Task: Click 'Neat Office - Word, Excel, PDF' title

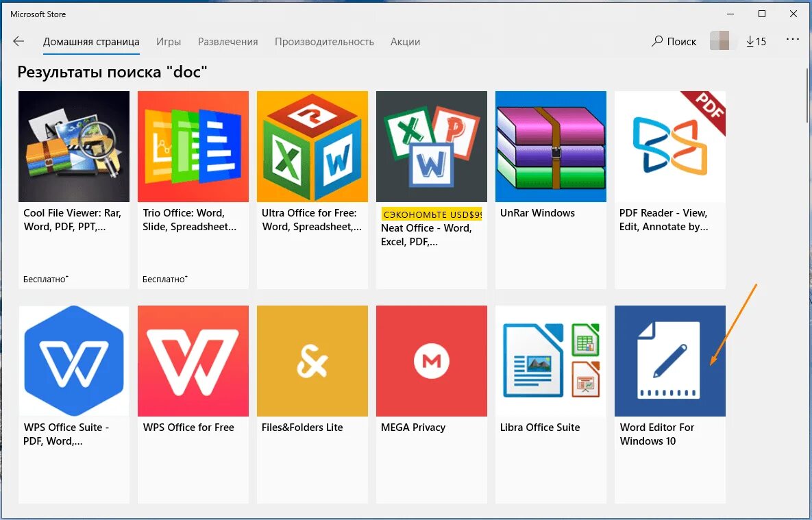Action: [x=426, y=234]
